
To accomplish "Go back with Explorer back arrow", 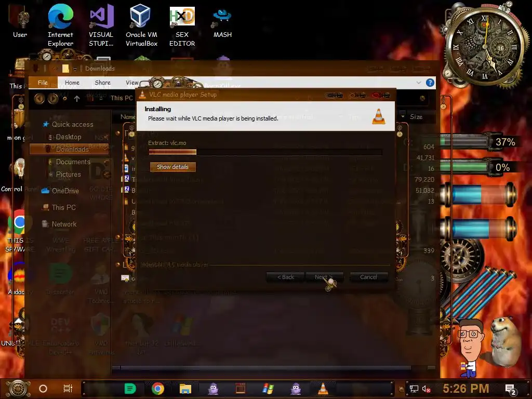I will click(39, 98).
